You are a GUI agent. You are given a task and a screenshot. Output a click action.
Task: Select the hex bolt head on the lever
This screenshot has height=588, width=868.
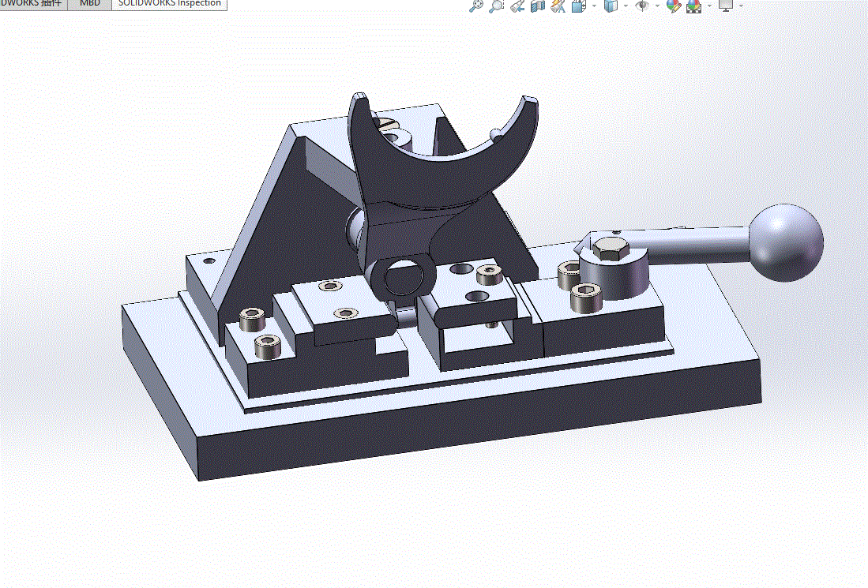611,249
